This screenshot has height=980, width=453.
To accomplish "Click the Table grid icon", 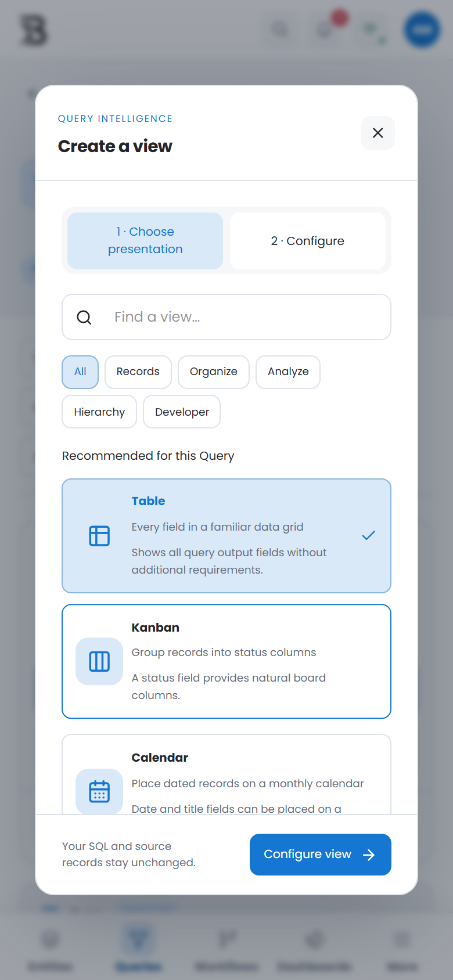I will point(99,536).
